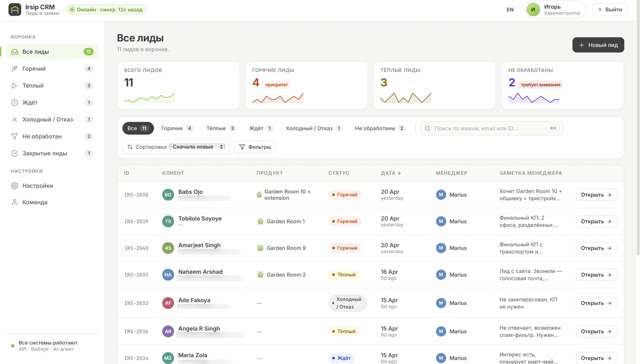Click the ID cell IRS-2040
The image size is (640, 364).
click(x=136, y=248)
